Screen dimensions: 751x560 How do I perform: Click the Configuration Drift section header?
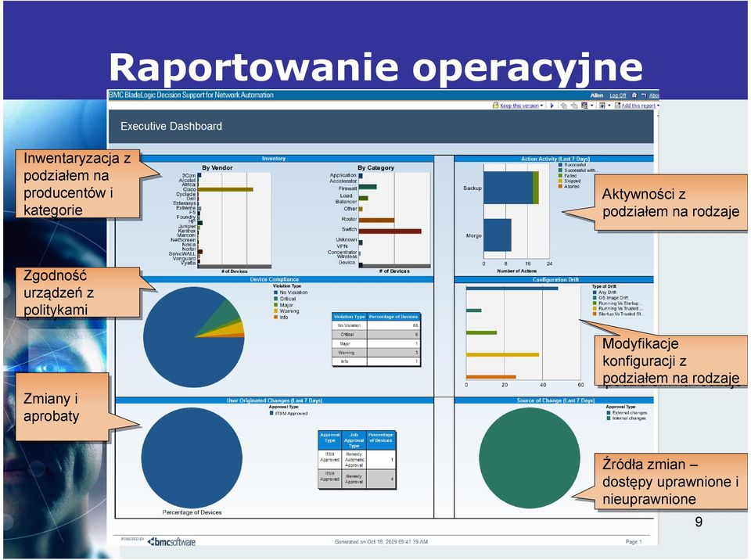point(555,279)
